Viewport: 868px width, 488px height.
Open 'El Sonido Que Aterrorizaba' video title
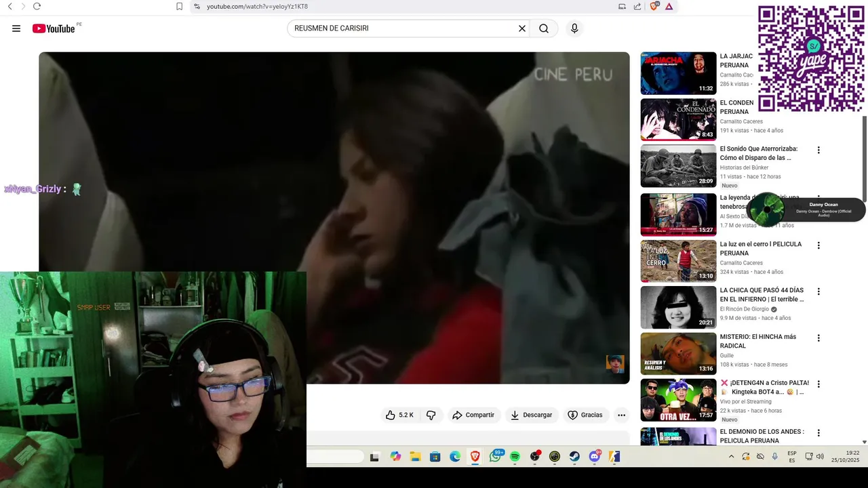(x=758, y=153)
